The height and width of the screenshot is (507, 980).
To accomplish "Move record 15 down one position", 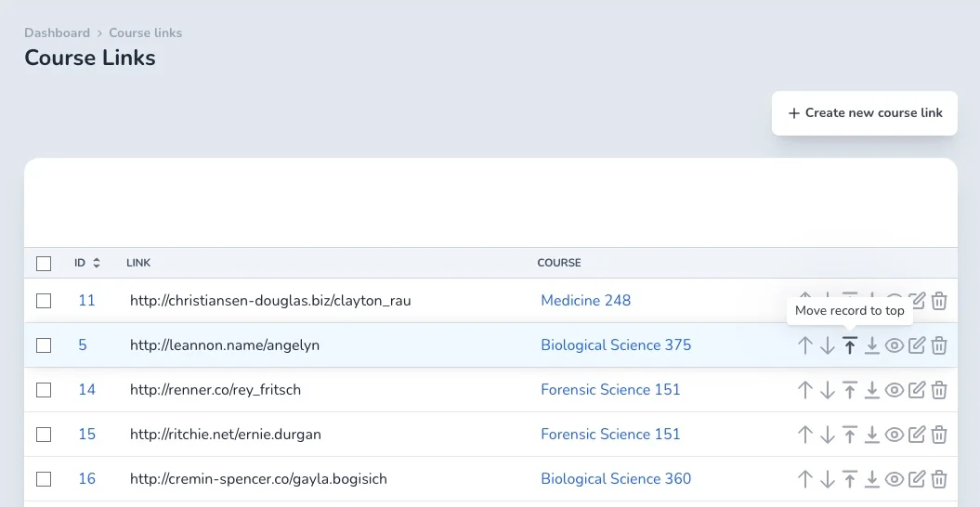I will pos(828,435).
